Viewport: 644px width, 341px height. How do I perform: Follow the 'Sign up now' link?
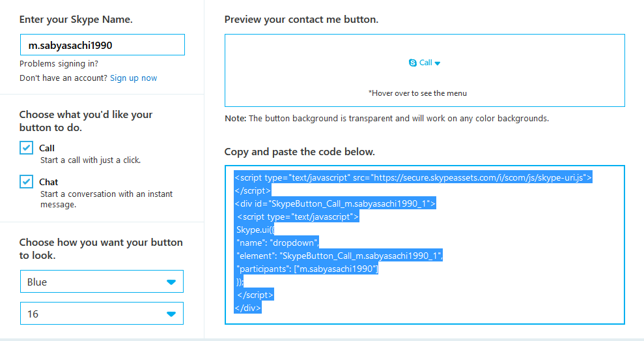click(133, 78)
